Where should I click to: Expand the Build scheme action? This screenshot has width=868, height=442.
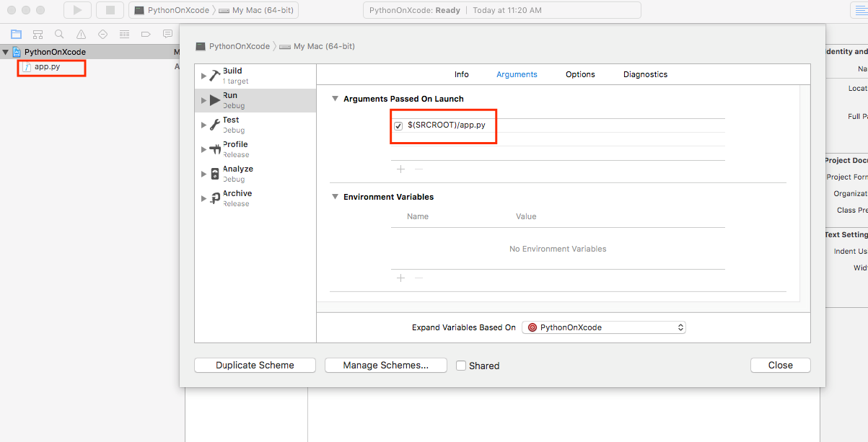pos(204,76)
